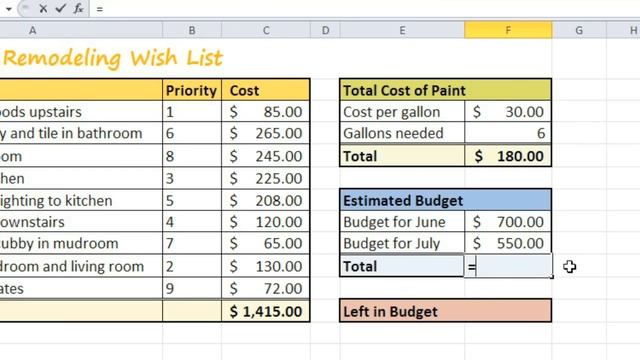Select priority cell with value 7

(x=192, y=243)
